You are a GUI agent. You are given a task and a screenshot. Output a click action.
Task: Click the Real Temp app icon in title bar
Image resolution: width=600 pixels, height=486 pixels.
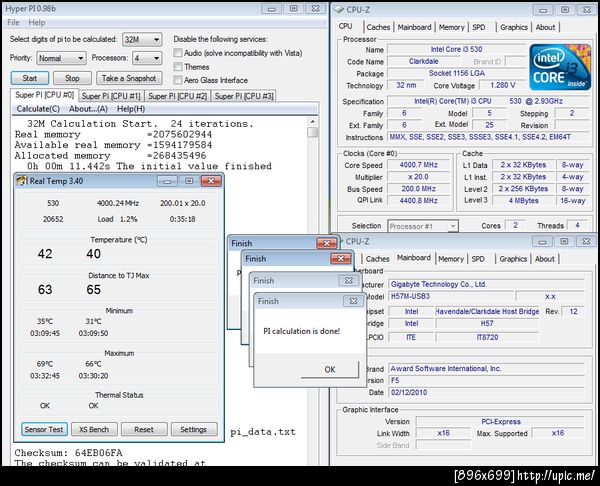pyautogui.click(x=22, y=181)
